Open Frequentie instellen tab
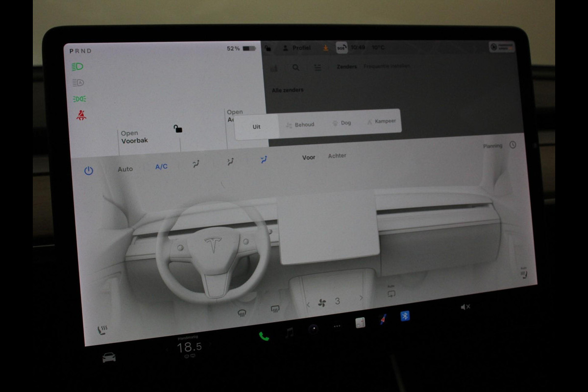Viewport: 588px width, 392px height. tap(387, 66)
